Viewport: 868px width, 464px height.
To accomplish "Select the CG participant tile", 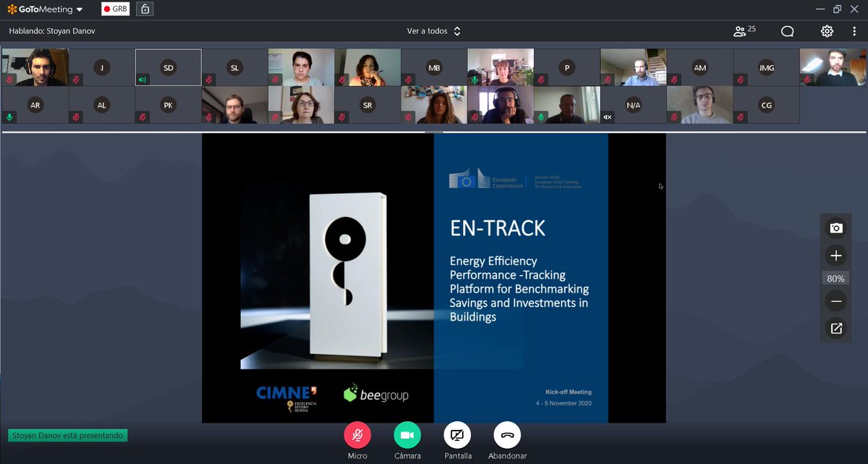I will pyautogui.click(x=767, y=105).
